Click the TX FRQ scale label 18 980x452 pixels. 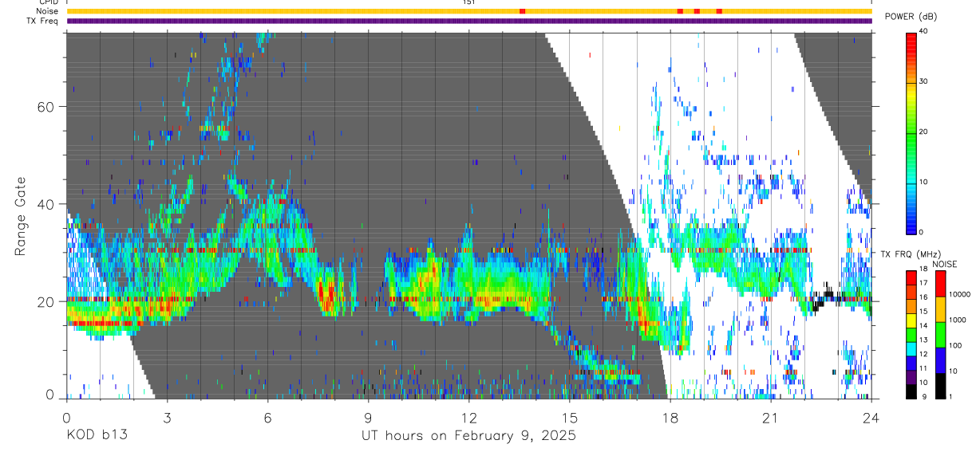click(923, 269)
